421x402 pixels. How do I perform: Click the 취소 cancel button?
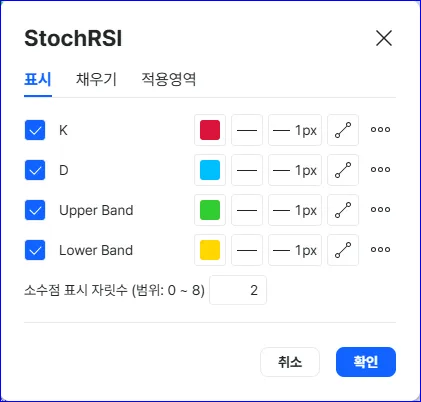[x=290, y=362]
